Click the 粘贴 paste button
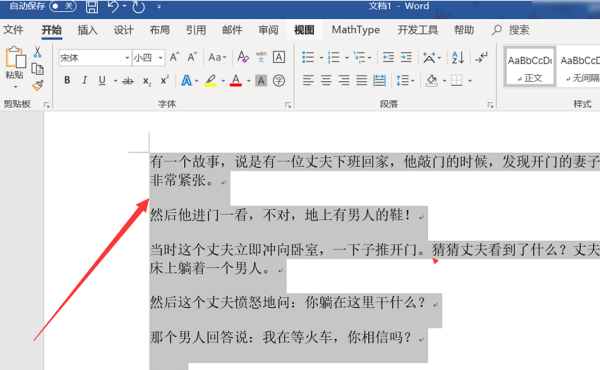600x370 pixels. coord(15,63)
